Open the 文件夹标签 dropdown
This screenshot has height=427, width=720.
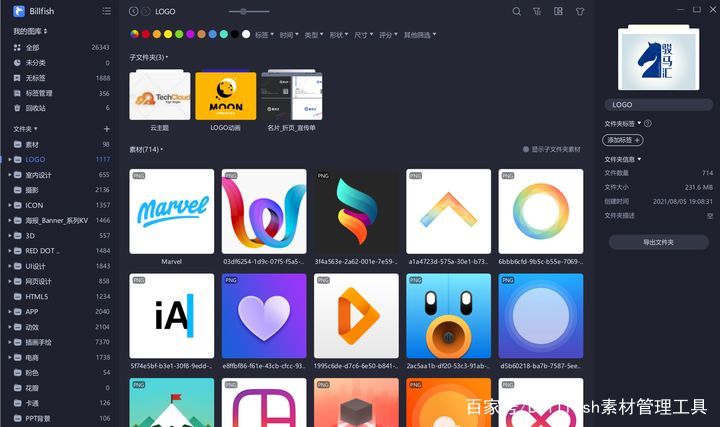click(x=622, y=124)
